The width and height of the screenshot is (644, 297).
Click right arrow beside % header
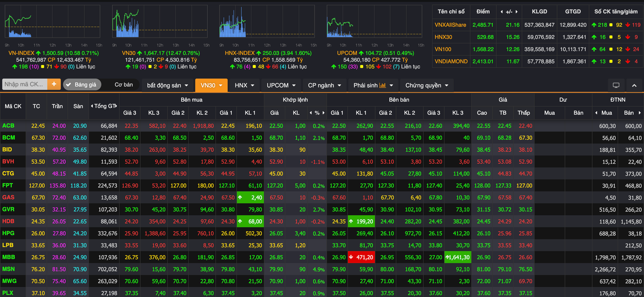point(323,113)
